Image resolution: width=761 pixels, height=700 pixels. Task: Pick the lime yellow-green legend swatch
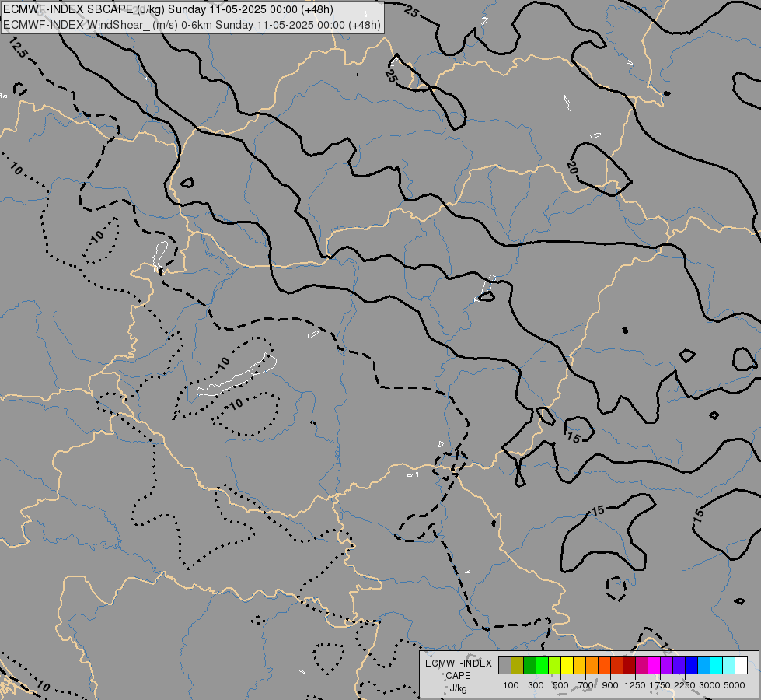pos(555,666)
